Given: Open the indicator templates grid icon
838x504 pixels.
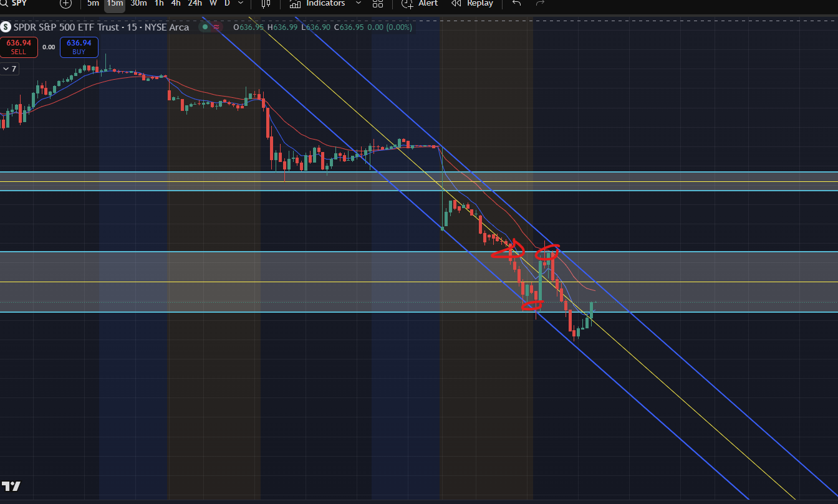Looking at the screenshot, I should pyautogui.click(x=378, y=3).
